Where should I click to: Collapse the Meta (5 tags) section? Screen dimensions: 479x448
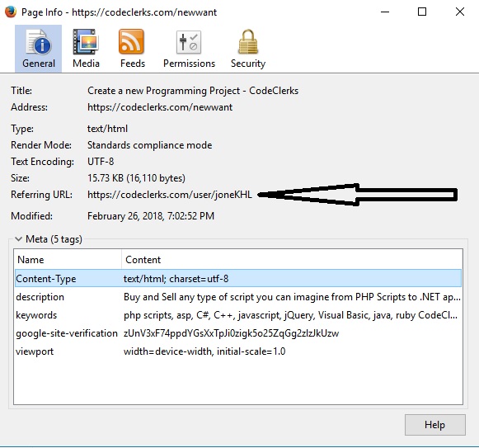click(19, 238)
